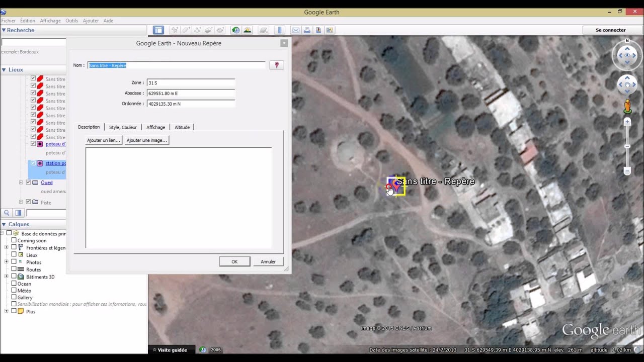Screen dimensions: 644x362
Task: Click the Abscisse coordinate field
Action: click(x=191, y=93)
